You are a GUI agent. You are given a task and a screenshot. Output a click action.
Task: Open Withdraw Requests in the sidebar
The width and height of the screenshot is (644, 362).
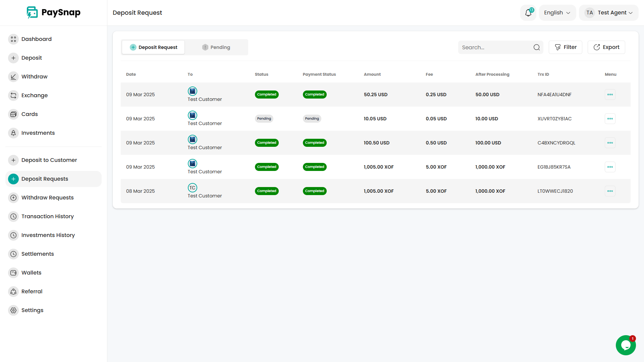click(47, 197)
